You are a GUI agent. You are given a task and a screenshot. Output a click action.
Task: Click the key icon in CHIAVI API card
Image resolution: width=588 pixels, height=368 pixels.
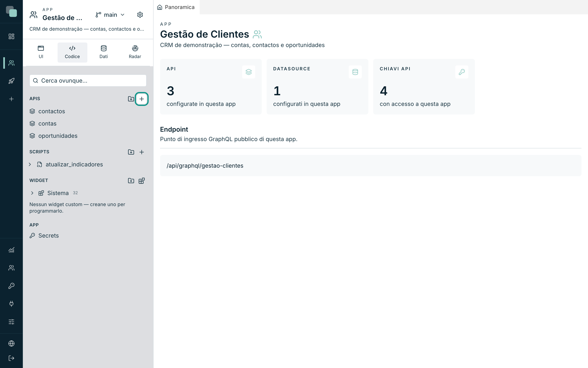click(x=462, y=72)
